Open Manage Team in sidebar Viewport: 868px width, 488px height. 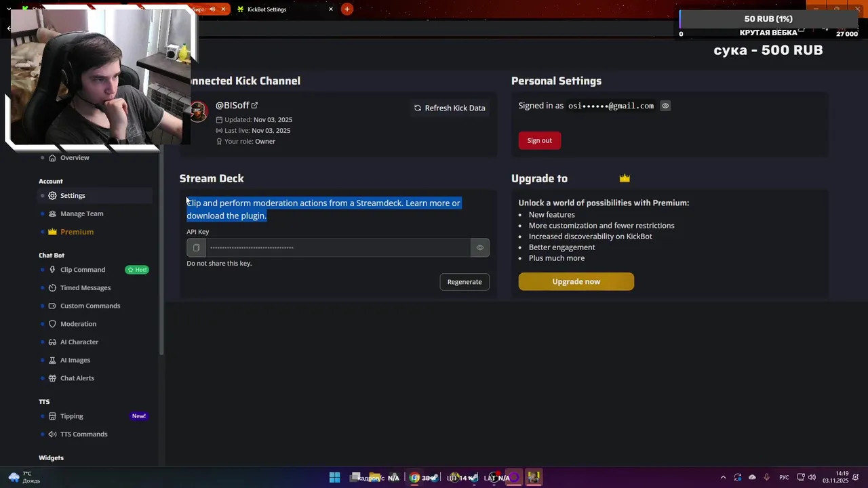(82, 213)
